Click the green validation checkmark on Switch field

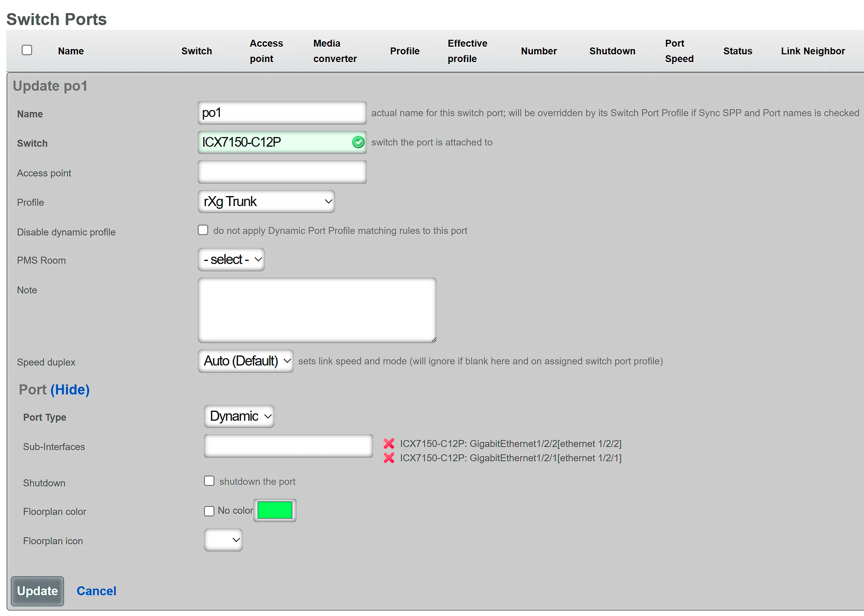[x=358, y=142]
